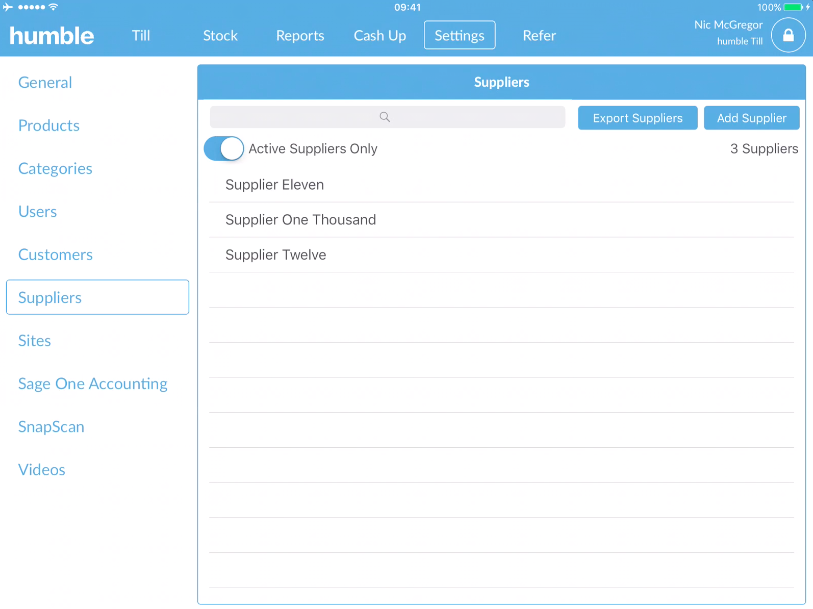Viewport: 813px width, 609px height.
Task: Toggle Active Suppliers Only switch
Action: point(223,149)
